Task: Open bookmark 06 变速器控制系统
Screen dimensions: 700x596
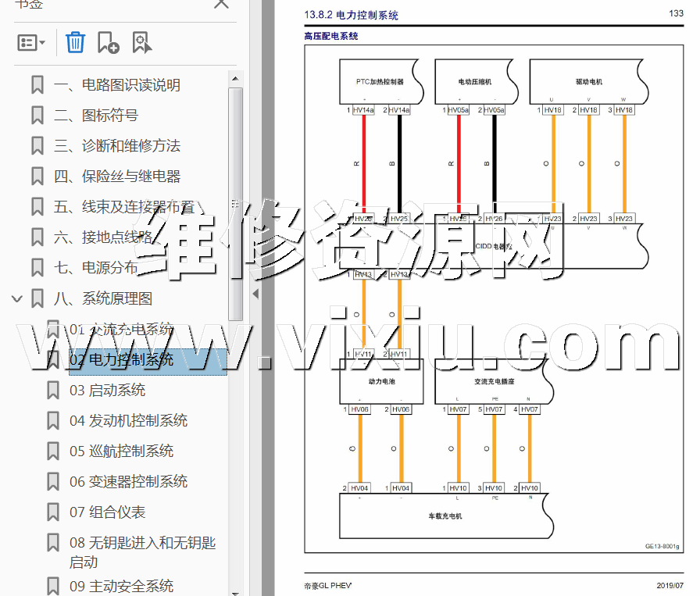Action: [x=128, y=482]
